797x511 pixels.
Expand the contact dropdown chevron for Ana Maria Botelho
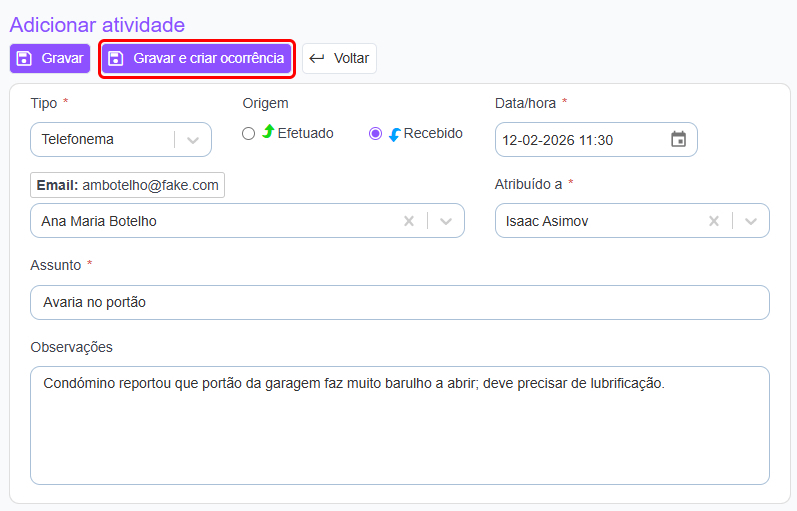click(x=446, y=221)
